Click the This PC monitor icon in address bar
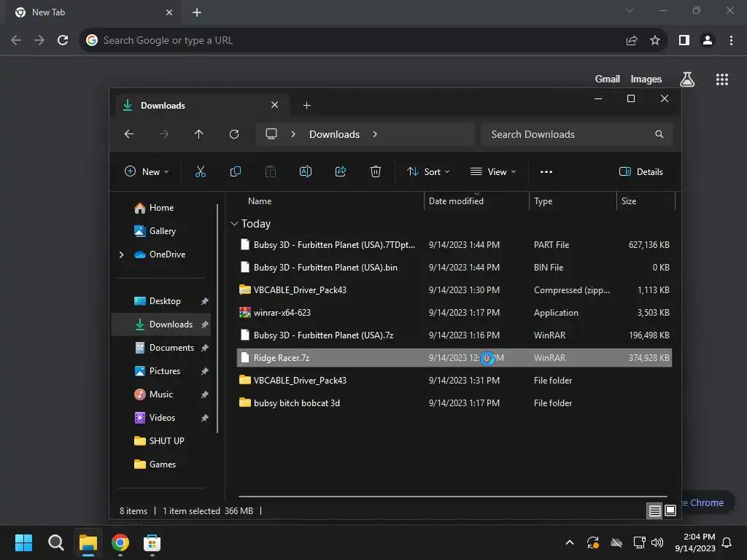Viewport: 747px width, 560px height. [271, 134]
